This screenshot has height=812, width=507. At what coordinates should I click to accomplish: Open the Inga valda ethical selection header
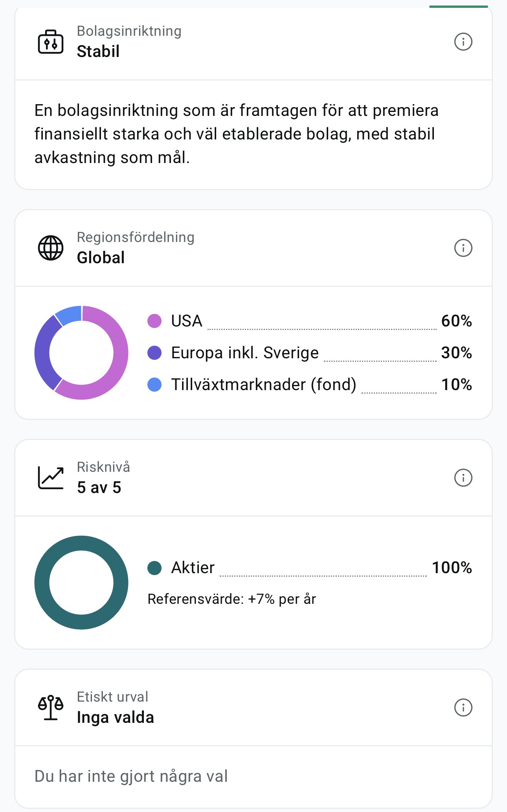coord(253,708)
